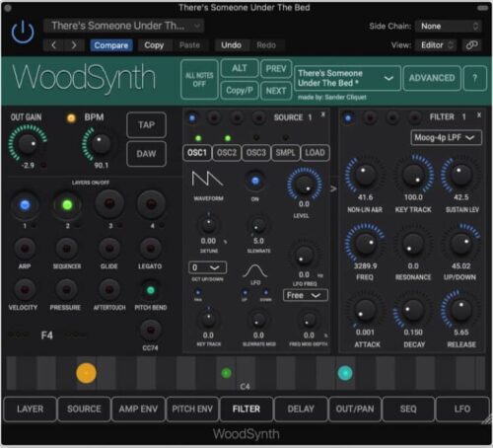Viewport: 493px width, 448px height.
Task: Open the View Editor dropdown
Action: 436,45
